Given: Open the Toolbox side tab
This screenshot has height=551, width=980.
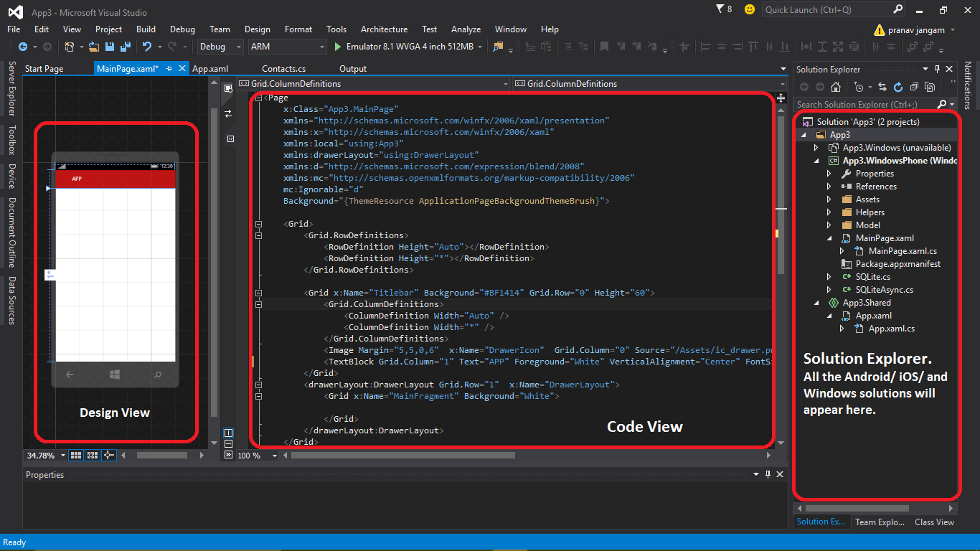Looking at the screenshot, I should pos(11,140).
